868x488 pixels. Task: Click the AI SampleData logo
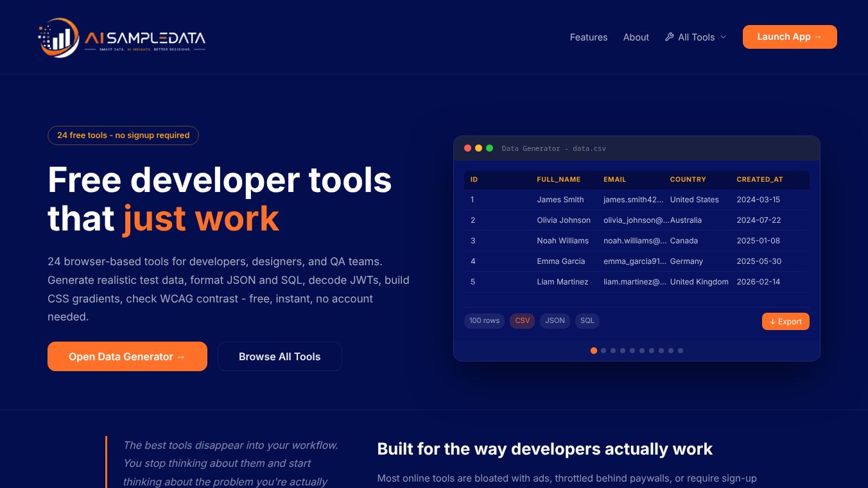122,37
